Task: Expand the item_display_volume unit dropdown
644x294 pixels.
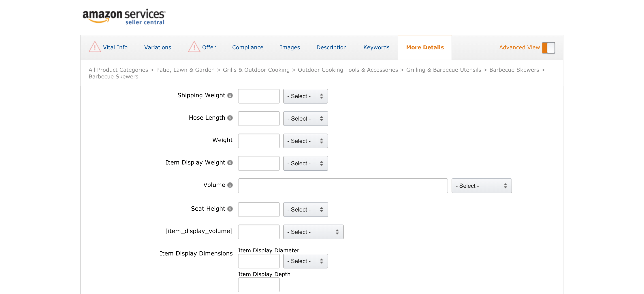Action: tap(313, 232)
